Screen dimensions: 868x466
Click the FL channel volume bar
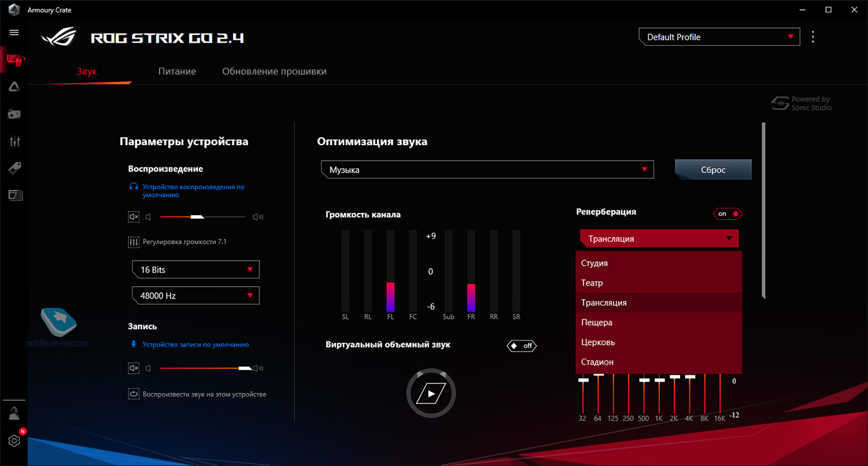tap(391, 271)
